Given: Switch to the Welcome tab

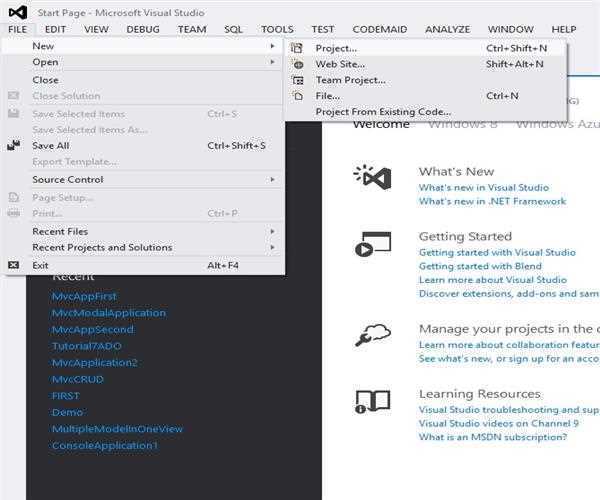Looking at the screenshot, I should 381,124.
